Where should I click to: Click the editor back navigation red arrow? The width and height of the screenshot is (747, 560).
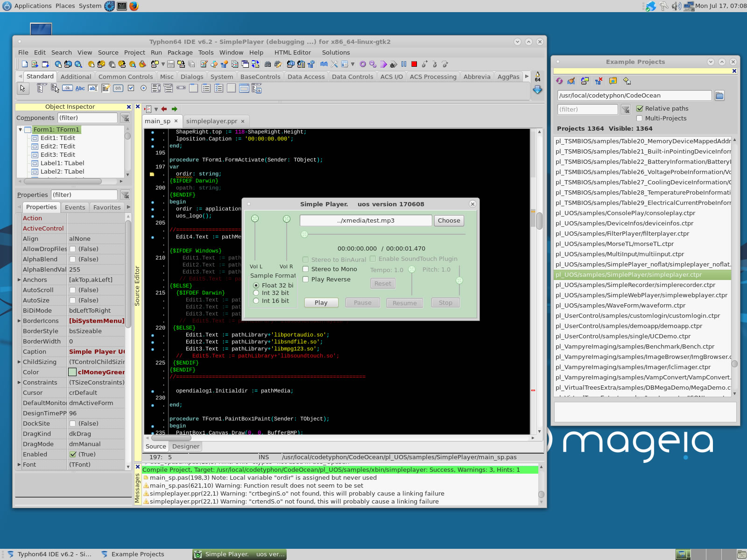click(x=164, y=109)
